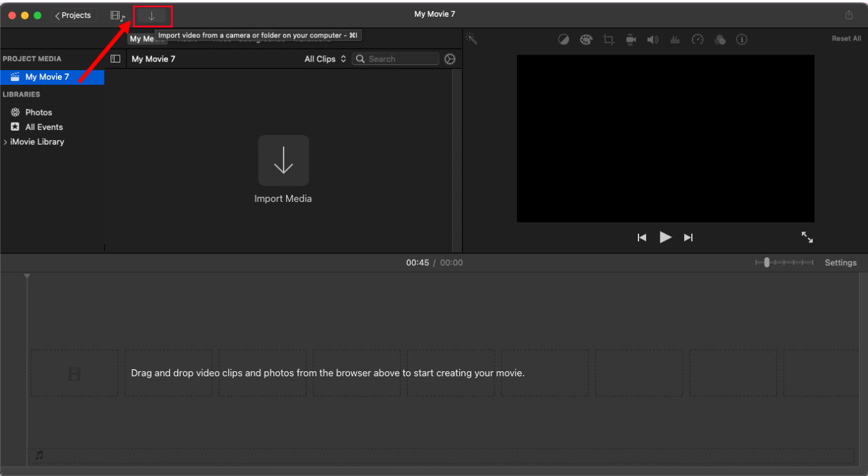Select All Events in Libraries

(44, 127)
